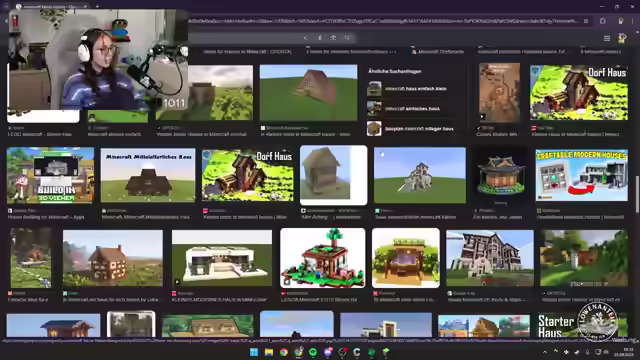Open the white modern house image
Viewport: 640px width, 360px height.
[222, 258]
